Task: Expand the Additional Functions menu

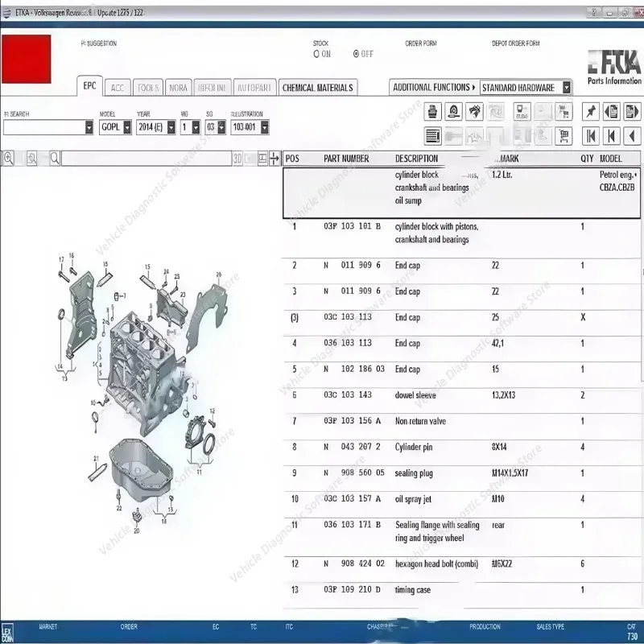Action: tap(434, 87)
